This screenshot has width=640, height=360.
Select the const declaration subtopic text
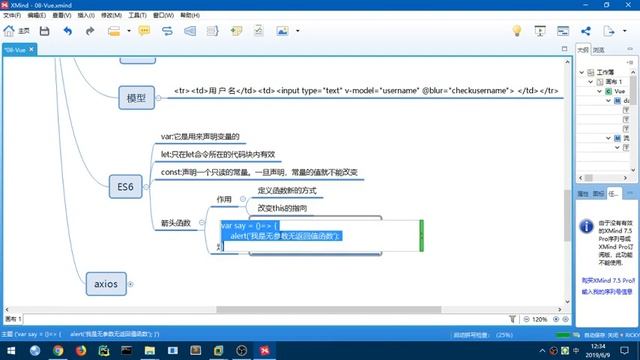point(259,172)
